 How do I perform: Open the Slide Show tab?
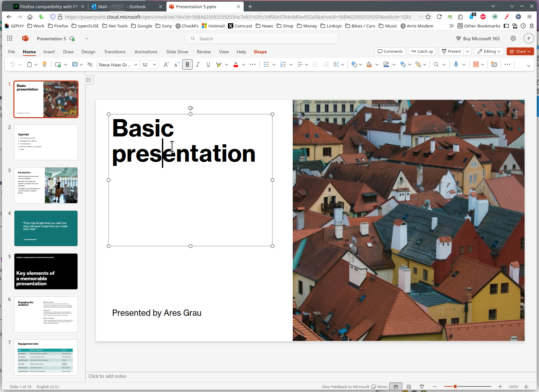click(x=177, y=52)
